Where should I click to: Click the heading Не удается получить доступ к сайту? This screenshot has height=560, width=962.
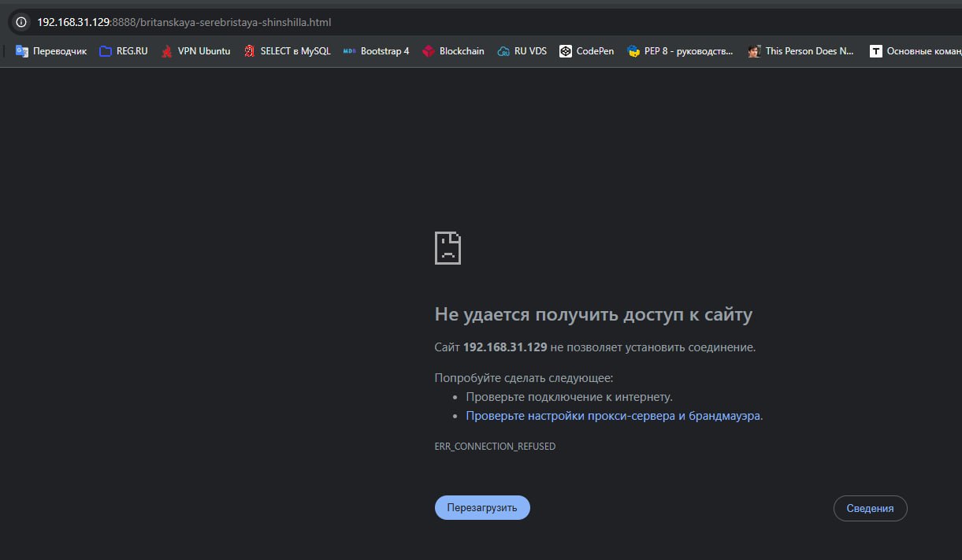(593, 315)
